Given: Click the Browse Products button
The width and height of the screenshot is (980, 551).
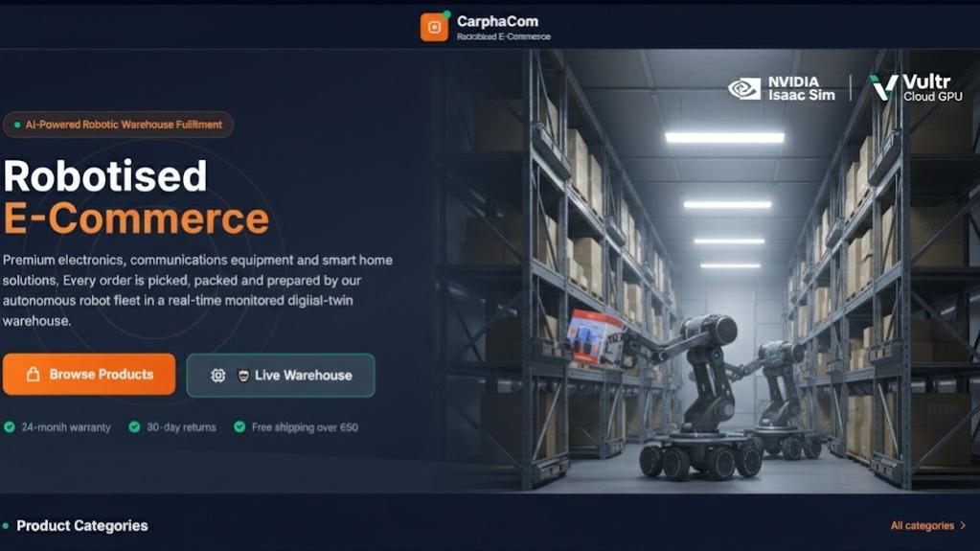Looking at the screenshot, I should (x=89, y=374).
